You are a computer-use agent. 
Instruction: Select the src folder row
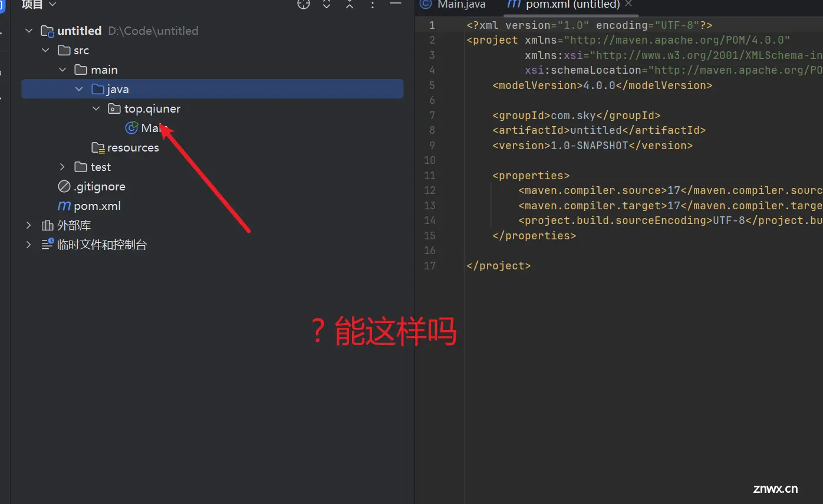tap(212, 50)
